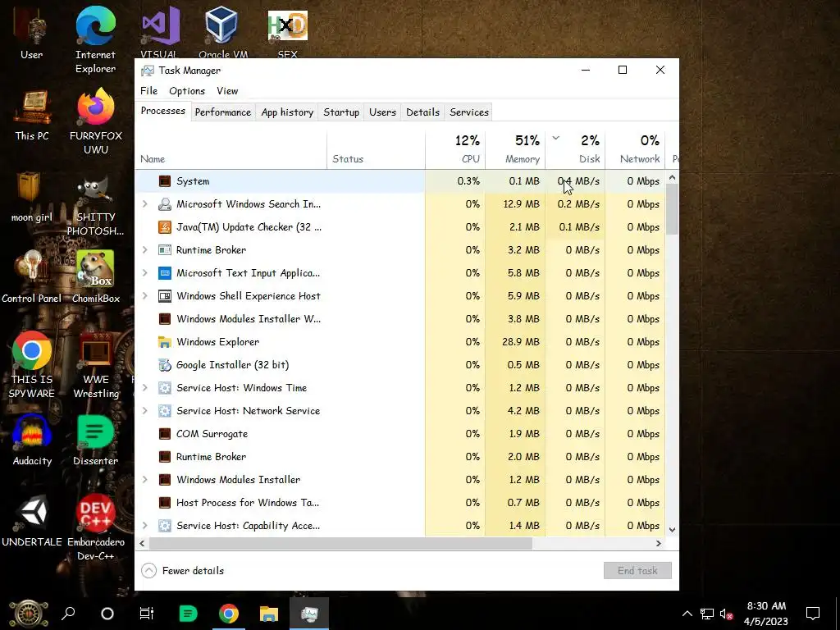Expand the first Runtime Broker group

144,250
